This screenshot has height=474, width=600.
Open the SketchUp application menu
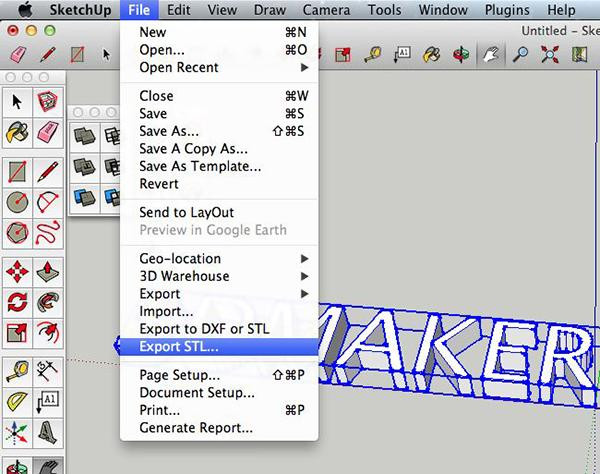tap(80, 10)
